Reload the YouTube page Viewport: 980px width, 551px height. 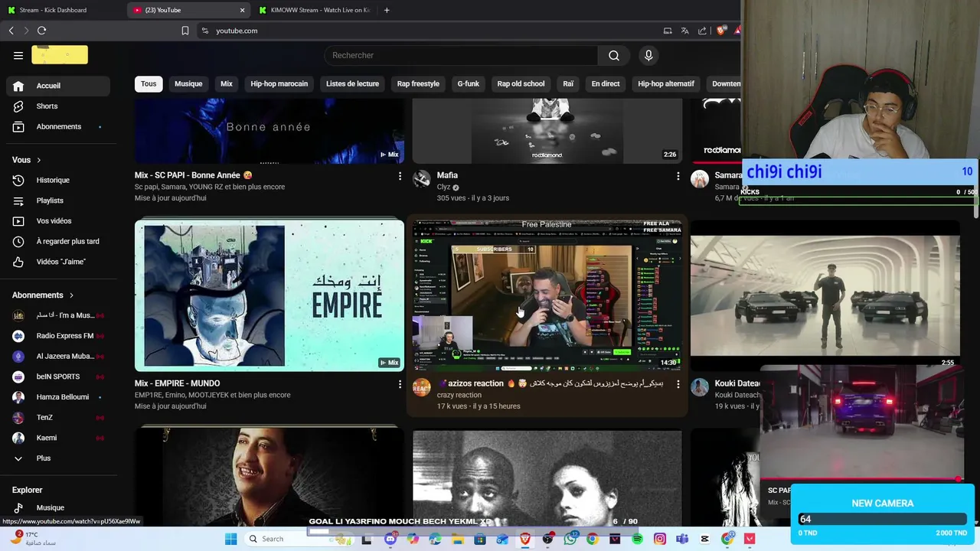pos(41,31)
